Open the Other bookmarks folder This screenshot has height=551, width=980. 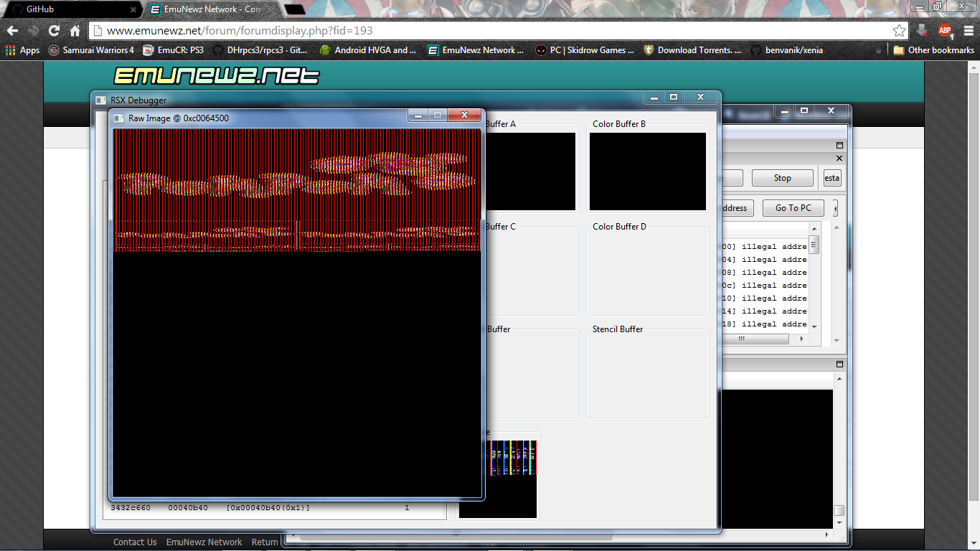coord(933,50)
